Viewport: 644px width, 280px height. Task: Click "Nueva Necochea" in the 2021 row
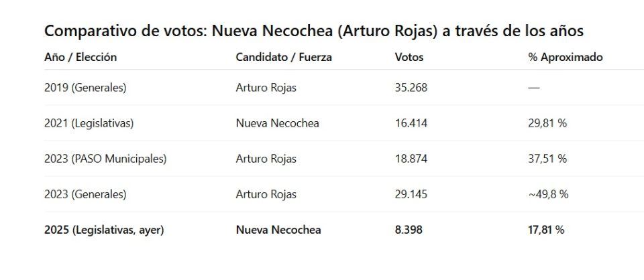tap(277, 123)
